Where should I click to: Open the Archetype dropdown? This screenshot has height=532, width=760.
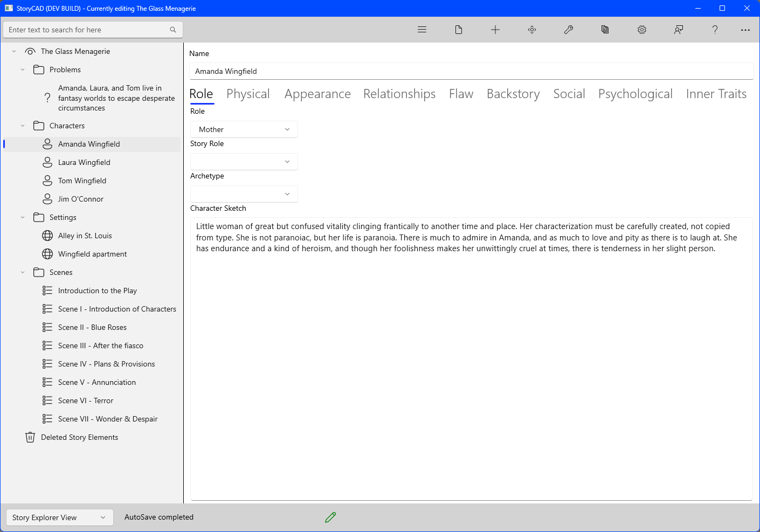pos(244,194)
